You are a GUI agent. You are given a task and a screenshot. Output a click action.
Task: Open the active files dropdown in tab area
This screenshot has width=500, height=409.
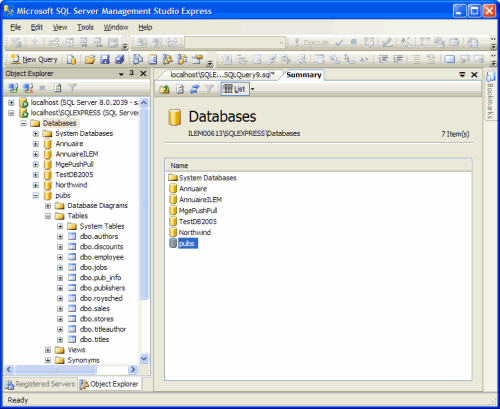[462, 75]
